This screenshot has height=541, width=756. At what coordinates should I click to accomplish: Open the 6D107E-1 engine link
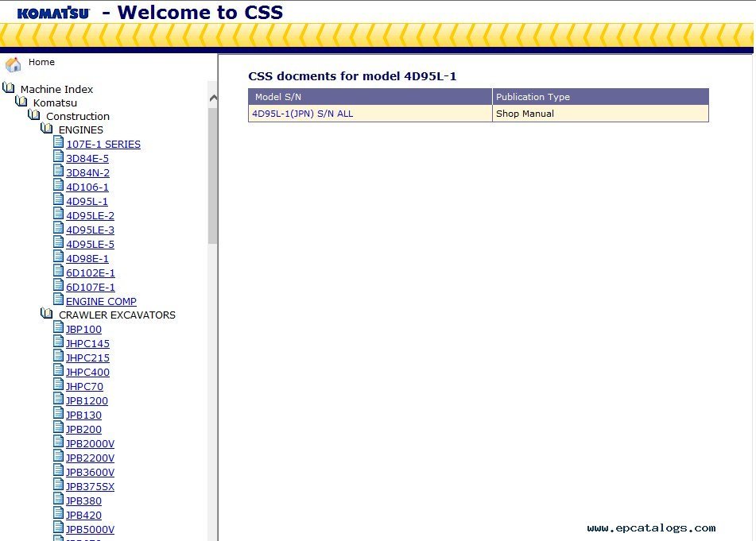pyautogui.click(x=91, y=287)
